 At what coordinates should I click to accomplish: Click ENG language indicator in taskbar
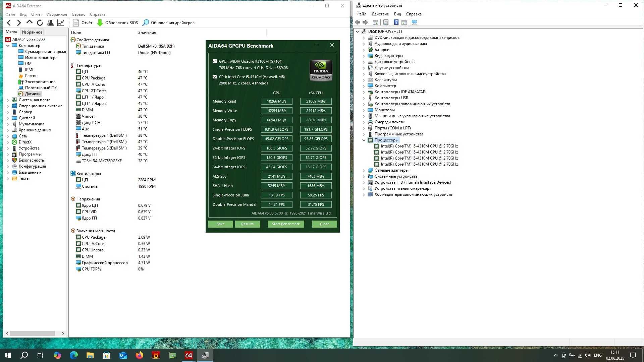[598, 355]
